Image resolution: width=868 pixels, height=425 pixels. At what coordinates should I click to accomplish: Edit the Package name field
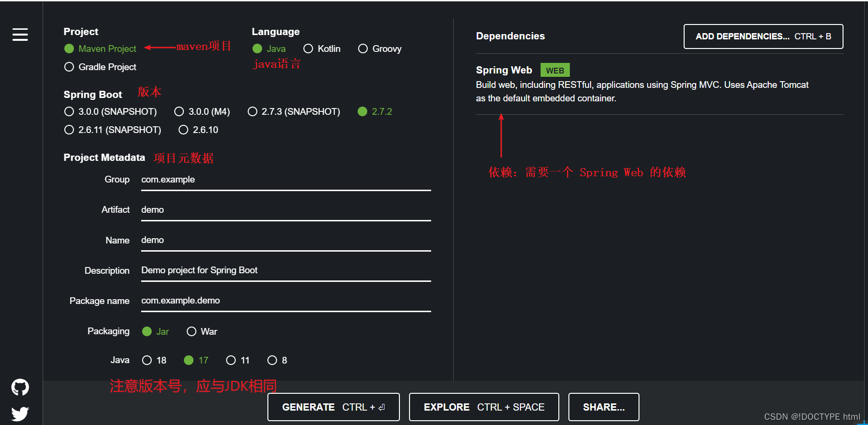click(286, 301)
